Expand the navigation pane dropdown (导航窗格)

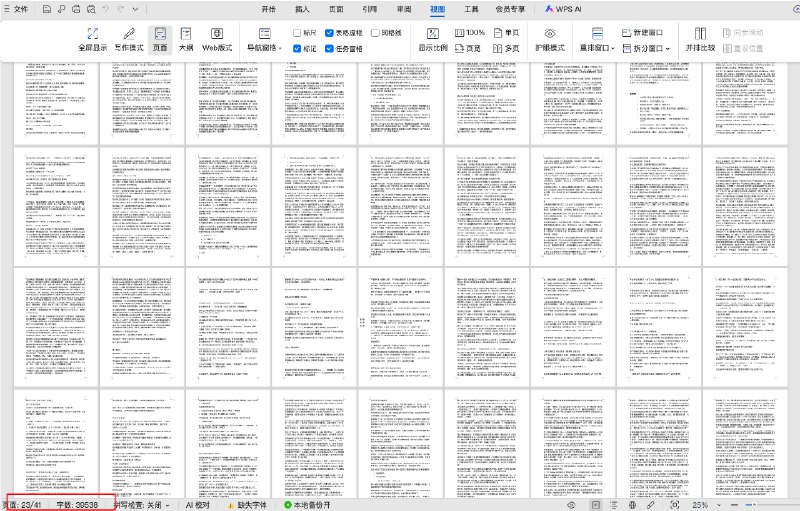pyautogui.click(x=267, y=47)
